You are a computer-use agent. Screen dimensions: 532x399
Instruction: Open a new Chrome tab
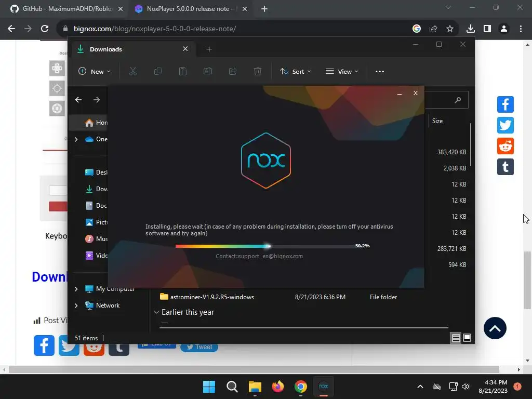[x=264, y=9]
